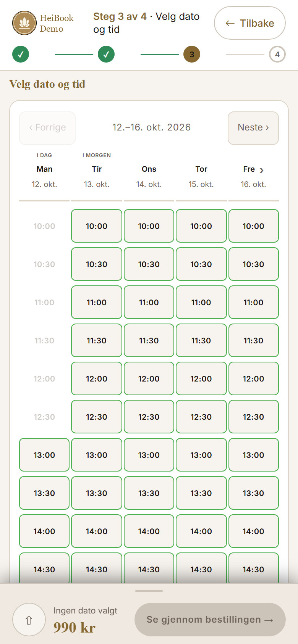
Task: Click the step 3 circle indicator
Action: pos(192,54)
